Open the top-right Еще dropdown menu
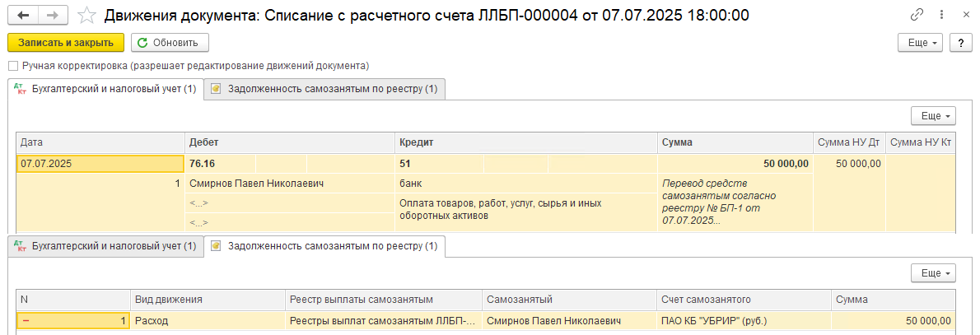Viewport: 980px width, 335px height. tap(921, 43)
